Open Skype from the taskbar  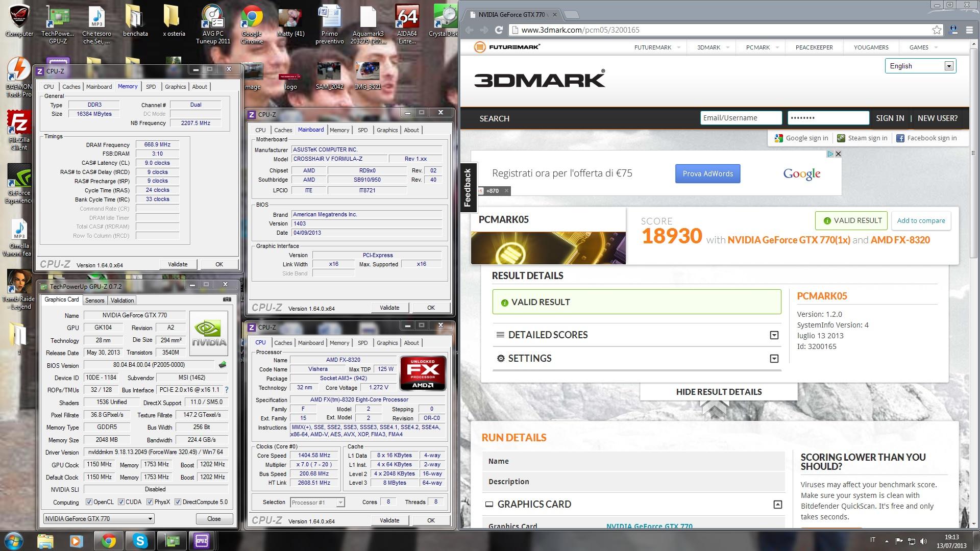tap(140, 541)
